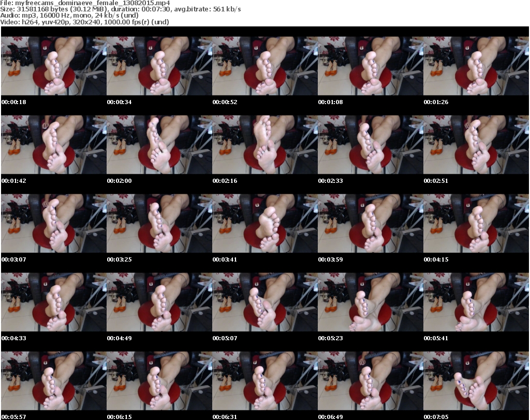Select the thumbnail frame at 00:04:15
Image resolution: width=530 pixels, height=420 pixels.
476,224
